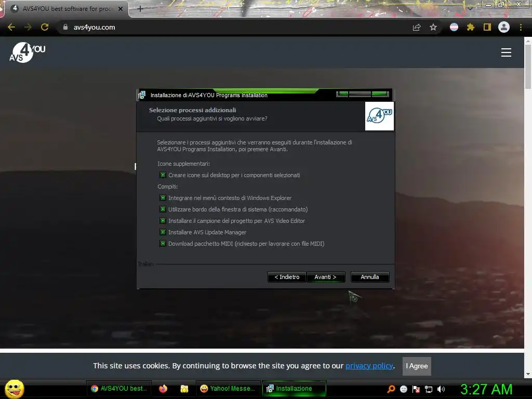Switch to Installazione taskbar item
Viewport: 532px width, 399px height.
coord(294,389)
